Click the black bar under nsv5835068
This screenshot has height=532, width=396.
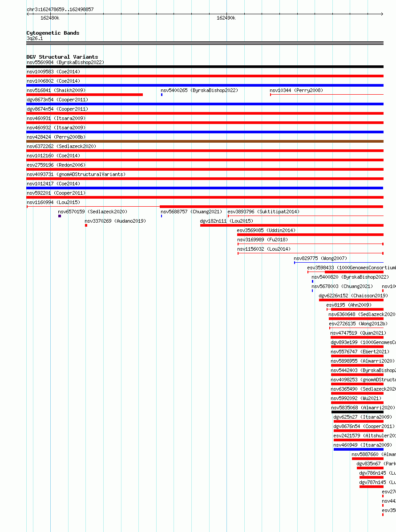click(x=357, y=412)
